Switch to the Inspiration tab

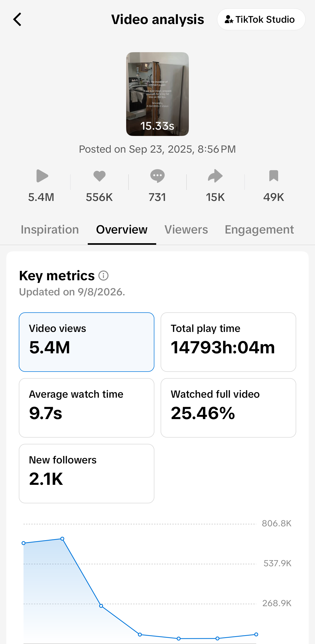(50, 230)
